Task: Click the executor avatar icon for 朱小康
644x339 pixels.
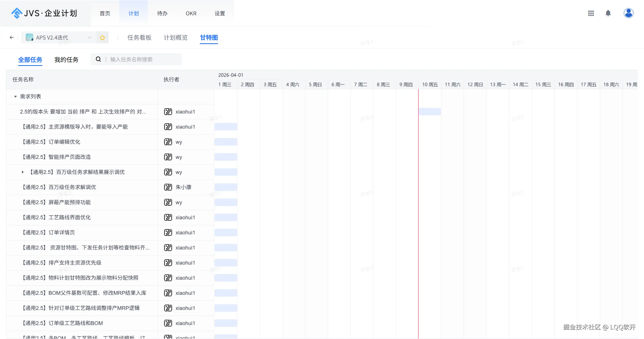Action: pyautogui.click(x=168, y=187)
